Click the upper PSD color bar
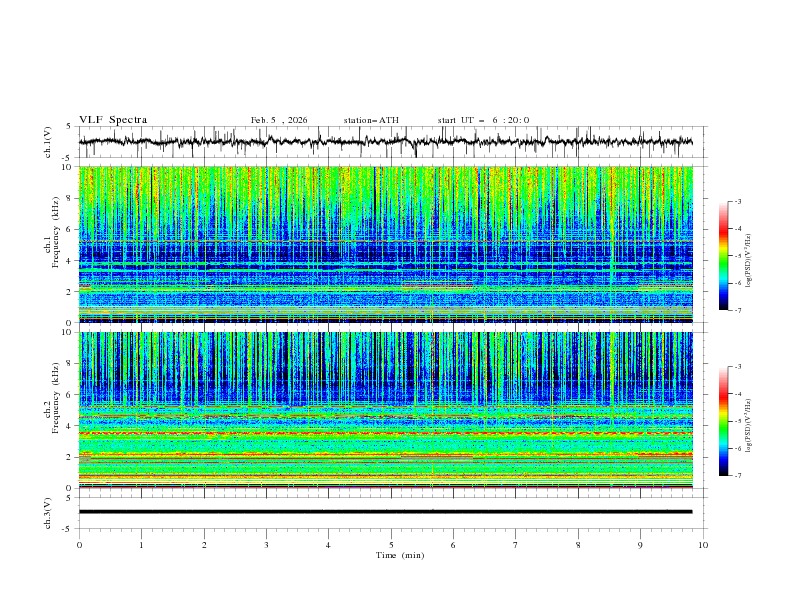792x612 pixels. point(723,256)
